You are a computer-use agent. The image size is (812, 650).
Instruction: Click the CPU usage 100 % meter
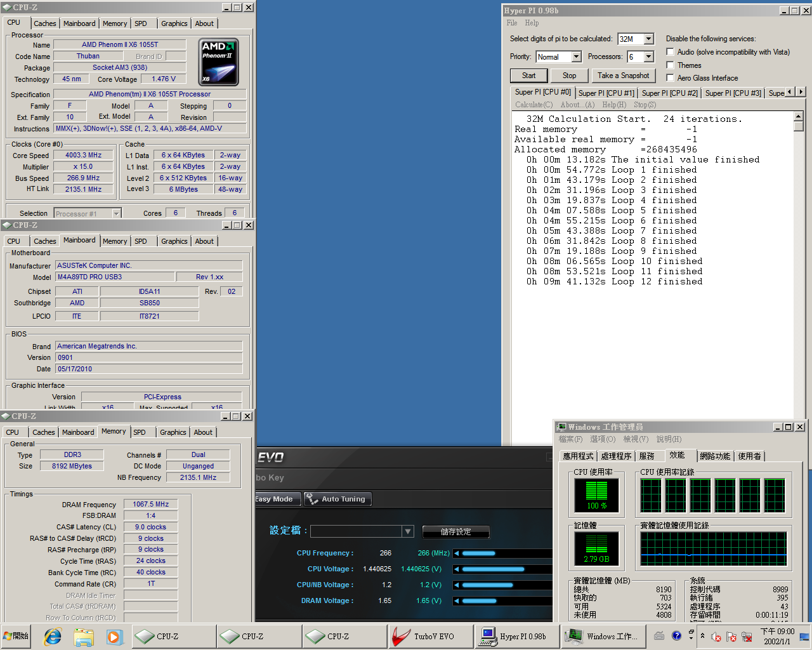pos(596,495)
